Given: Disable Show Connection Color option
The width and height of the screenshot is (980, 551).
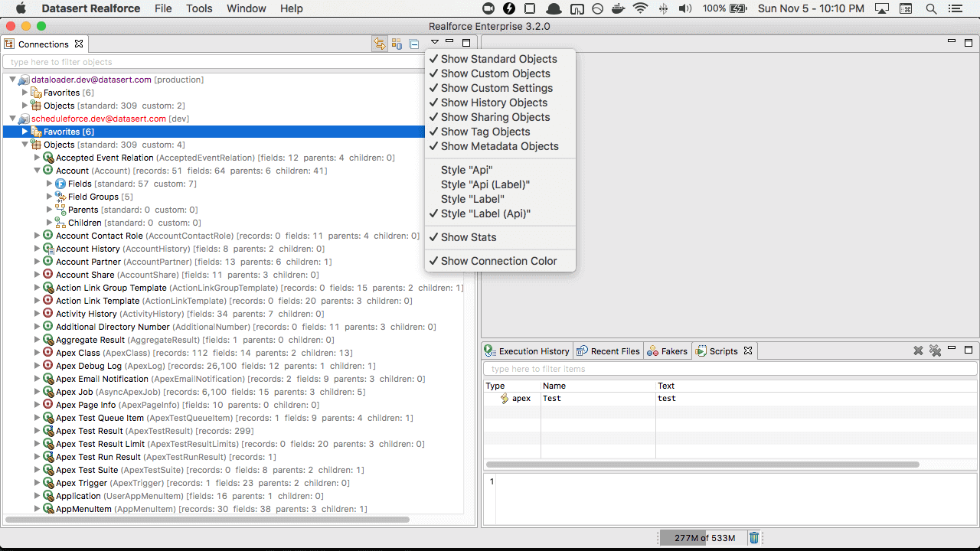Looking at the screenshot, I should (x=500, y=261).
